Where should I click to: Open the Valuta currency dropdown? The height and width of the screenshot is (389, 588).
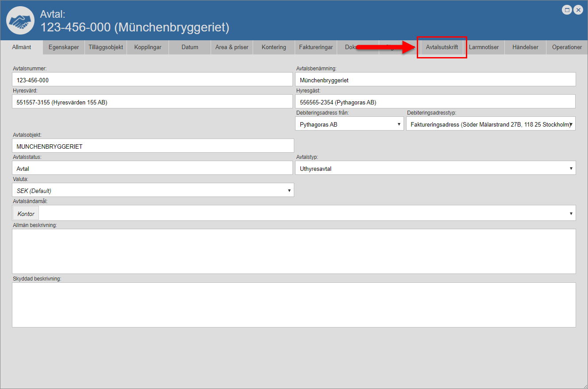point(153,190)
